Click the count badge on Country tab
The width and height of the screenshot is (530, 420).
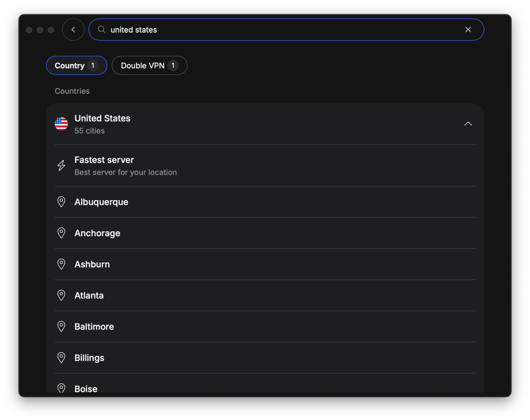tap(93, 65)
